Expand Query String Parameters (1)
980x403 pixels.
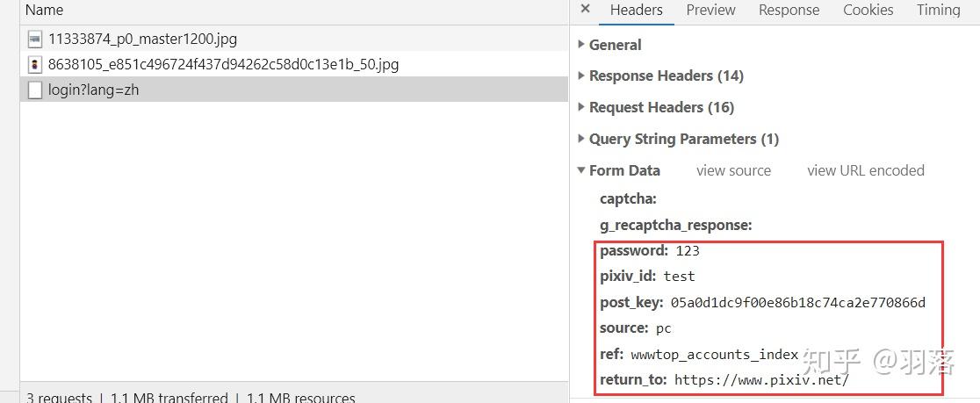683,139
